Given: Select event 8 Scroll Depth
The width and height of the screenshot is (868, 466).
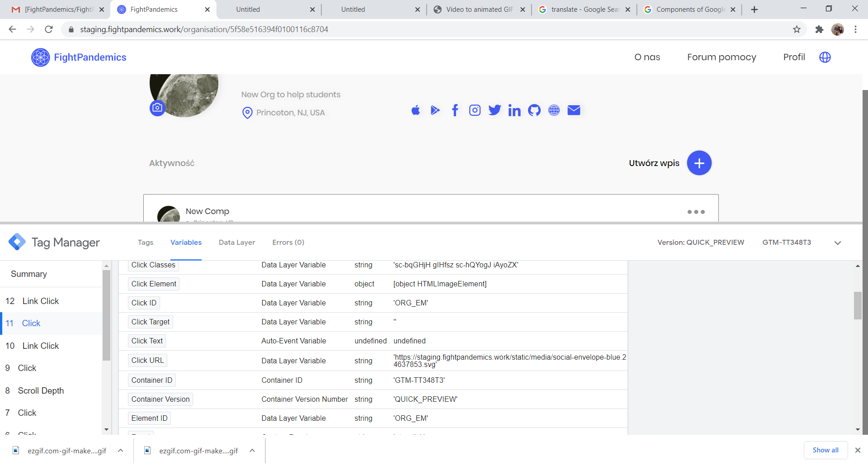Looking at the screenshot, I should click(x=51, y=391).
